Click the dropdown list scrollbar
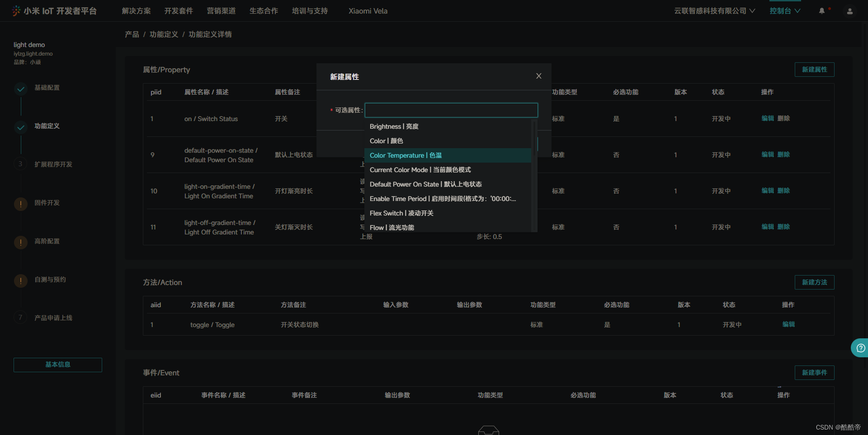 (534, 138)
